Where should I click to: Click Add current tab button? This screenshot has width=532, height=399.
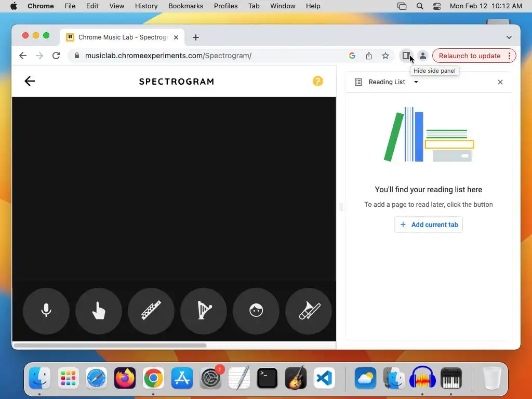[x=429, y=224]
